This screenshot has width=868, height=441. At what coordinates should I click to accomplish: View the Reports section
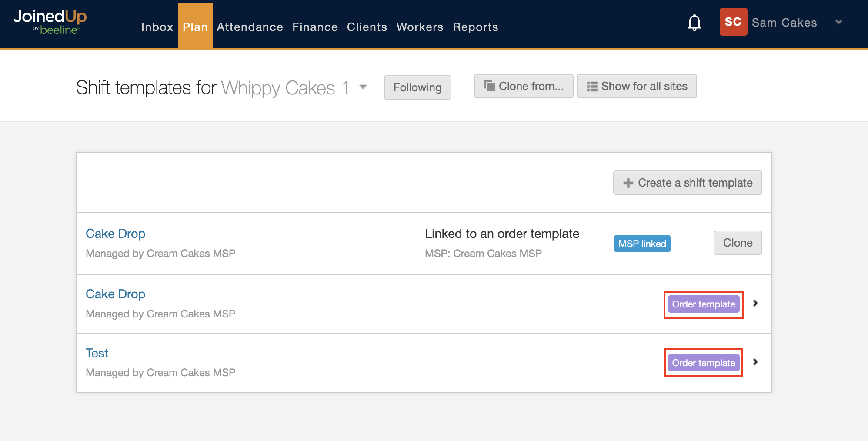coord(475,27)
